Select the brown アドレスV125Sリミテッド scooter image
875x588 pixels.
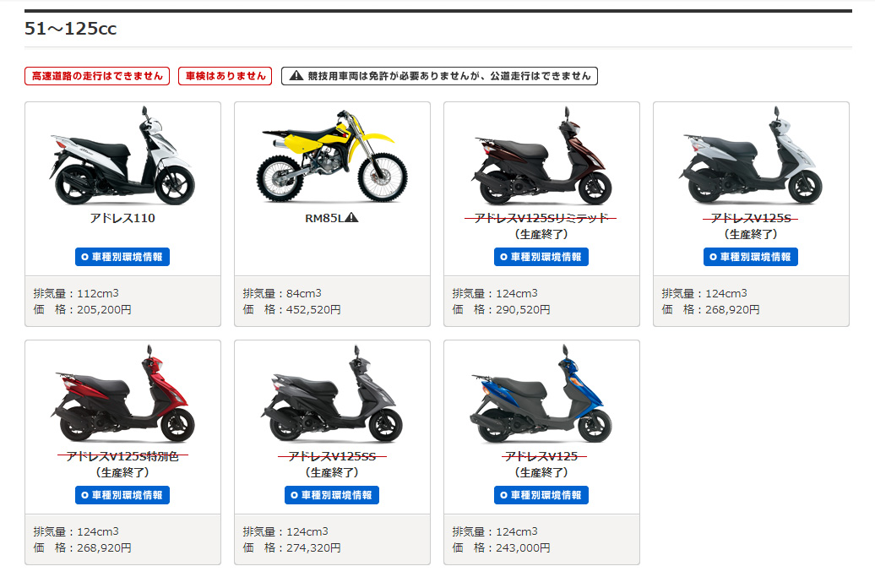[541, 155]
